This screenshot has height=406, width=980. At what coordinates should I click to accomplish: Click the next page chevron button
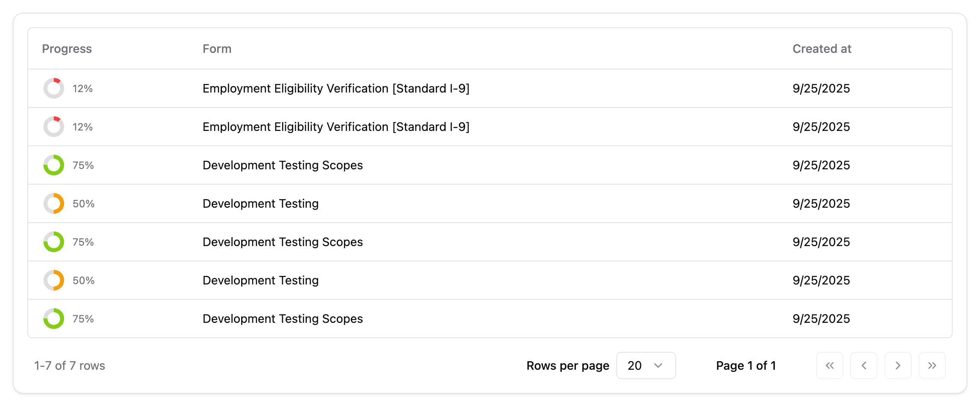pyautogui.click(x=898, y=365)
